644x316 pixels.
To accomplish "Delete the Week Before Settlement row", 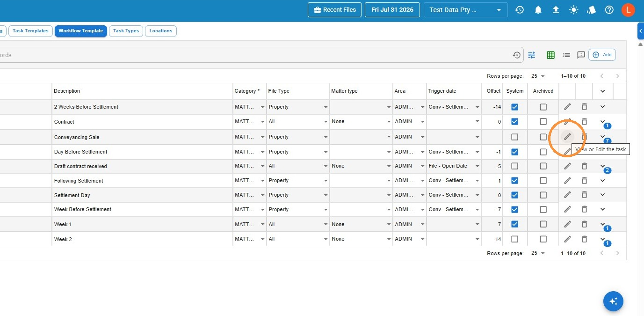I will pyautogui.click(x=584, y=209).
